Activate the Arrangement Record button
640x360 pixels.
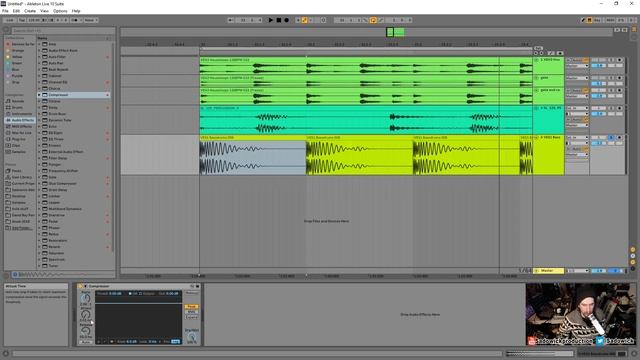[x=287, y=20]
